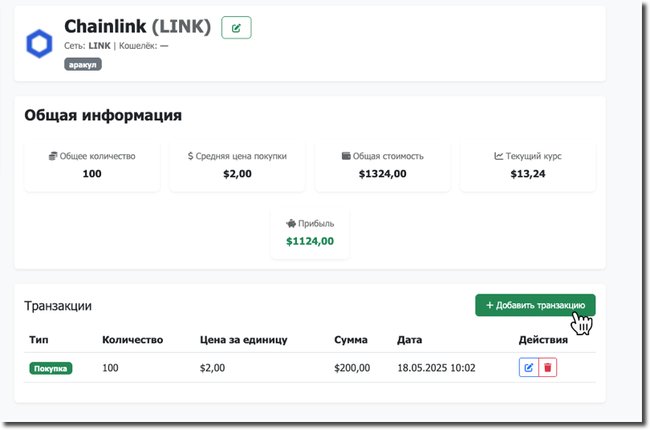Click the Средняя цена покупки label
The width and height of the screenshot is (650, 430).
tap(241, 156)
